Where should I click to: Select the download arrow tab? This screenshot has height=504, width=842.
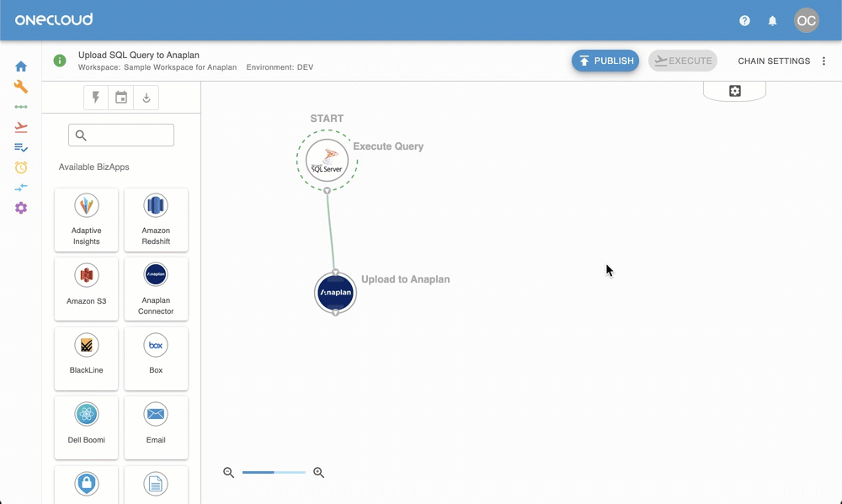coord(146,98)
